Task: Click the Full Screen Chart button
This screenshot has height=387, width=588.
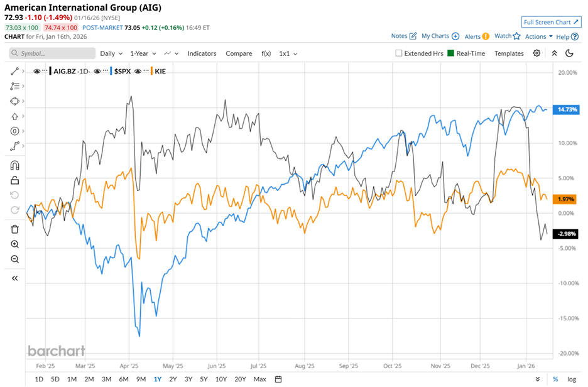Action: 551,22
